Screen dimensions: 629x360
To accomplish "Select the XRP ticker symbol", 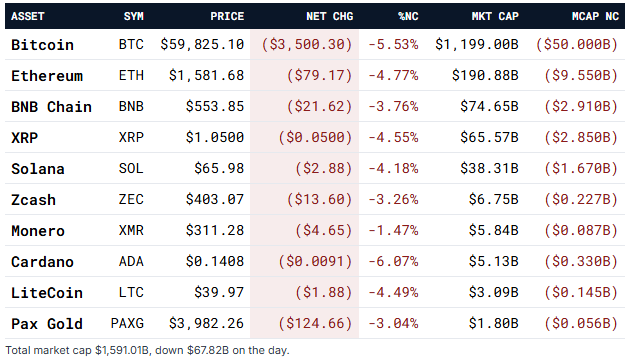I will click(x=131, y=137).
